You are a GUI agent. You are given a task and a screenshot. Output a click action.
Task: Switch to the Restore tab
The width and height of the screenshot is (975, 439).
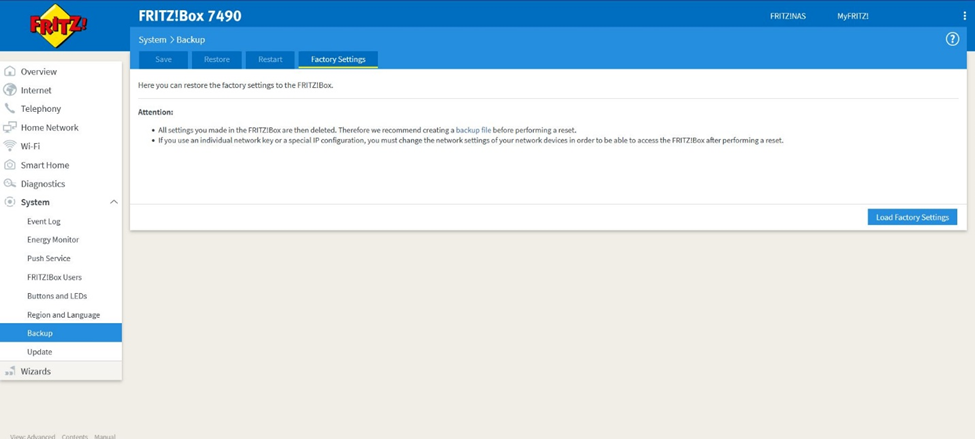(x=217, y=60)
